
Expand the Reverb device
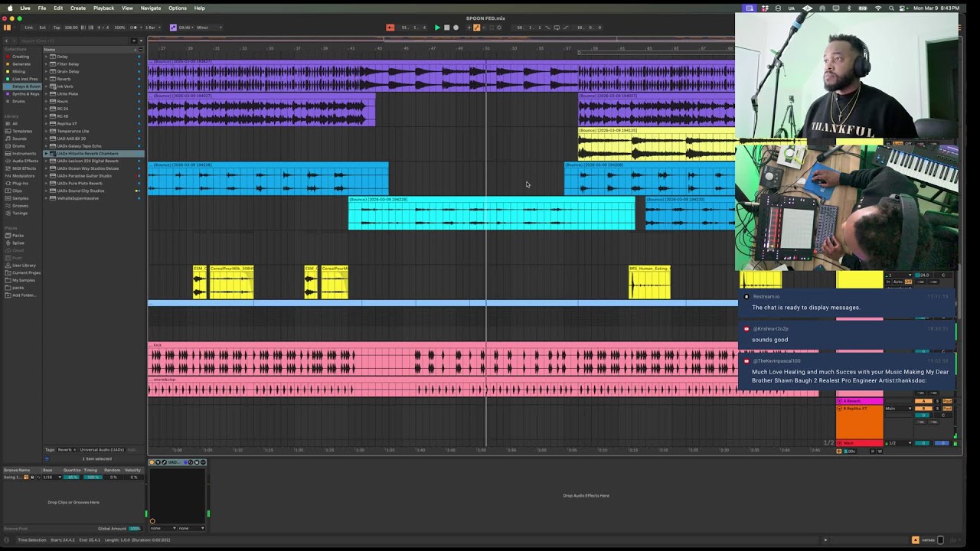click(47, 79)
